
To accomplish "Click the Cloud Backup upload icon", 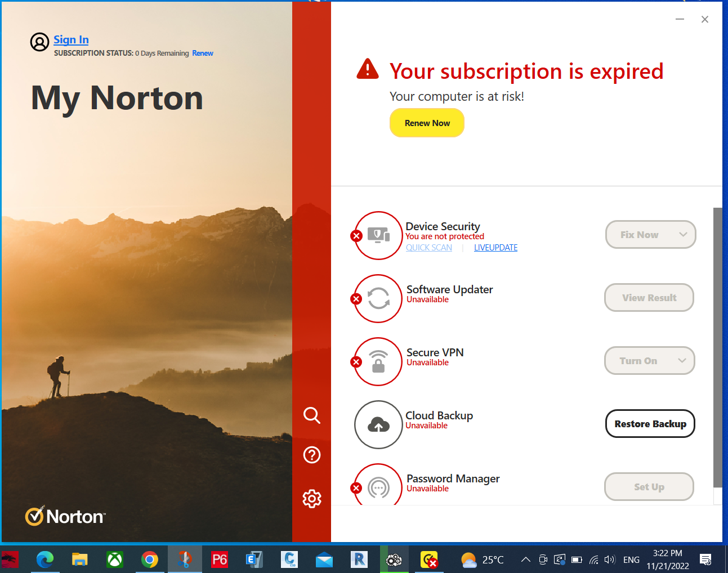I will coord(379,424).
